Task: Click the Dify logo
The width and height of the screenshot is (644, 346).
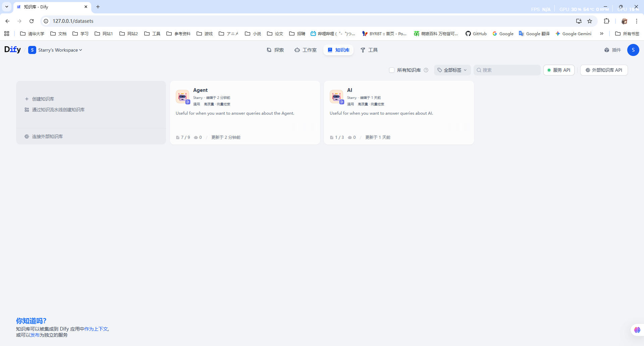Action: (x=12, y=50)
